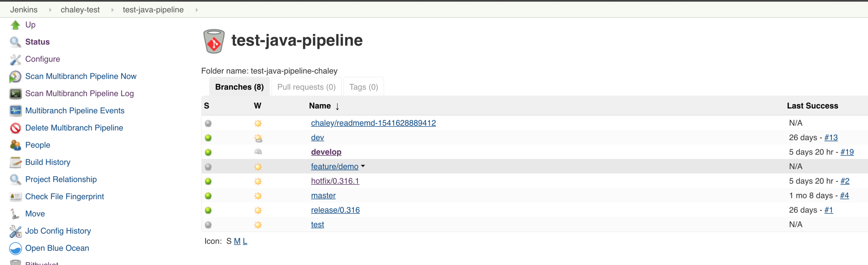Open the dev branch link
Image resolution: width=868 pixels, height=265 pixels.
click(x=317, y=138)
